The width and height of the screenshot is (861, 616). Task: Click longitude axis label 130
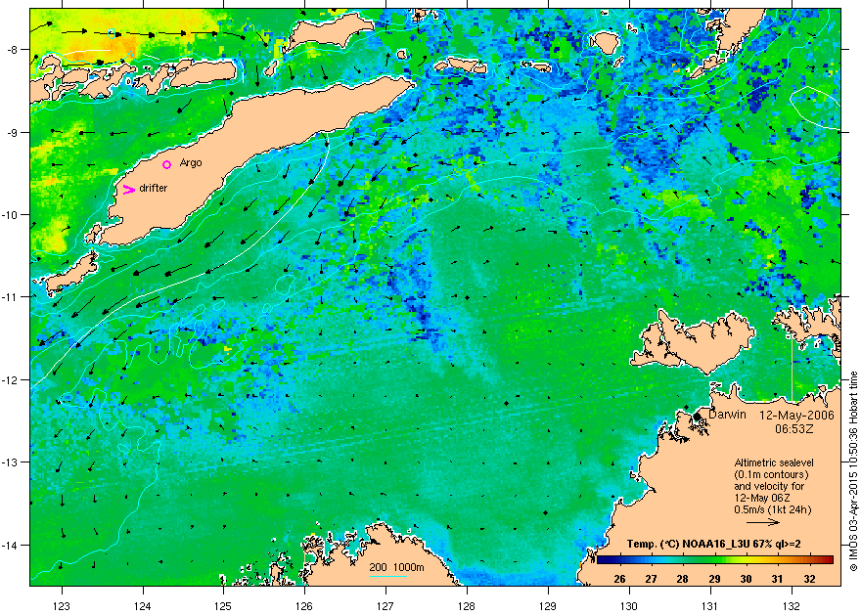[x=629, y=606]
